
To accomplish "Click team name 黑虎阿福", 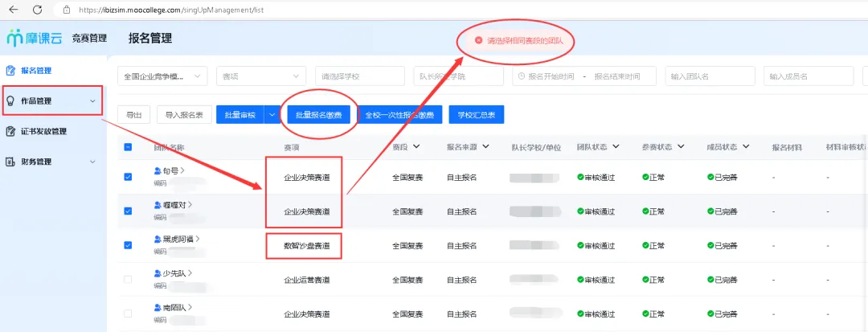I will [178, 239].
